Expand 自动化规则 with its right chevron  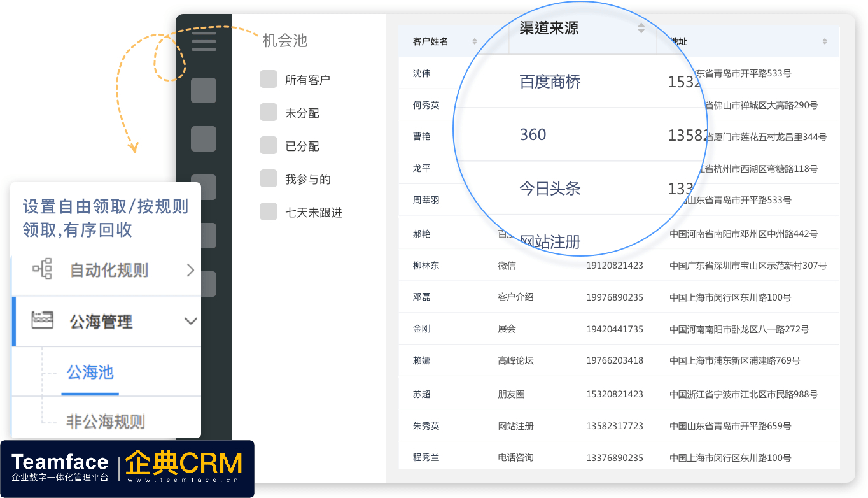coord(190,270)
